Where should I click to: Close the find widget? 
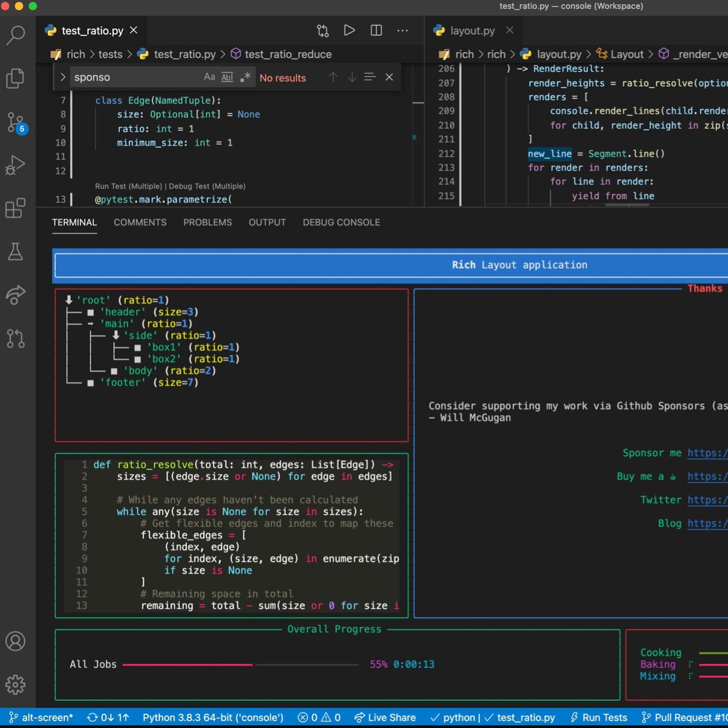(389, 77)
